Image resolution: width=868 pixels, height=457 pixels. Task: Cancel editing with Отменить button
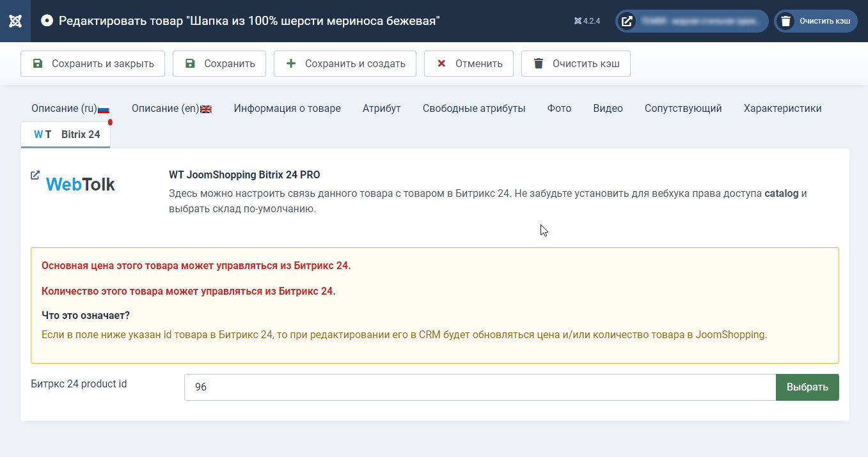(x=468, y=64)
